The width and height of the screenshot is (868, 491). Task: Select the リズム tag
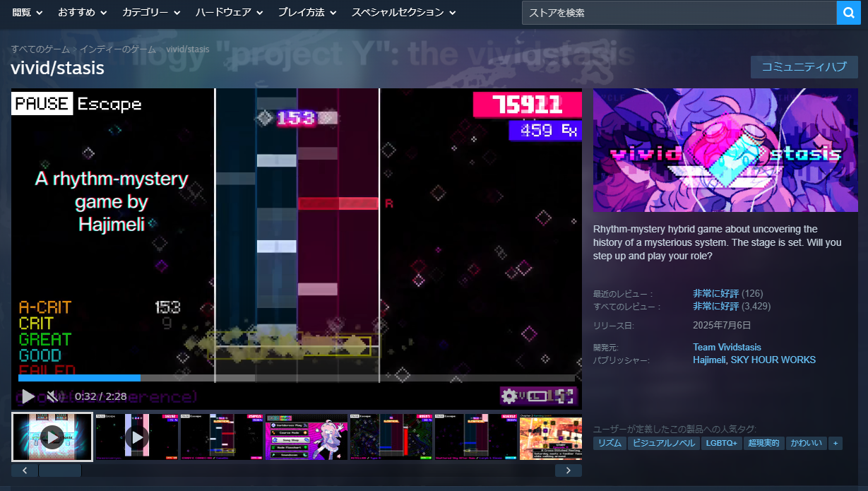point(609,443)
